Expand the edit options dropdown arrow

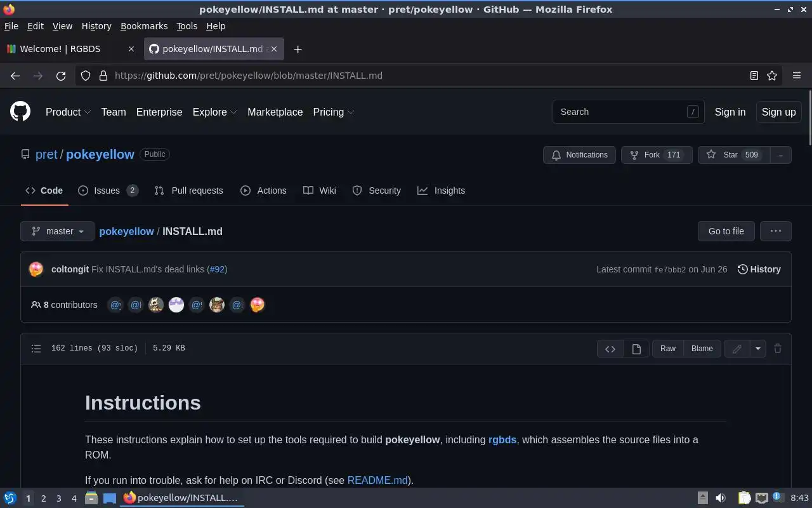tap(757, 349)
